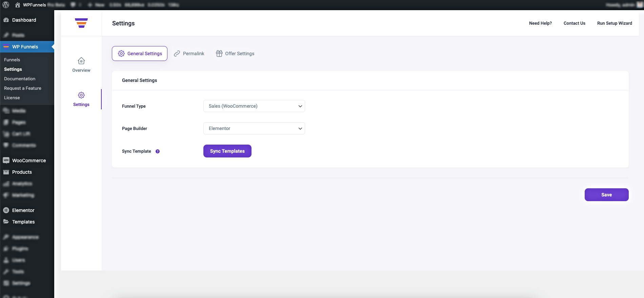Click the Contact Us link
The height and width of the screenshot is (298, 644).
coord(575,23)
